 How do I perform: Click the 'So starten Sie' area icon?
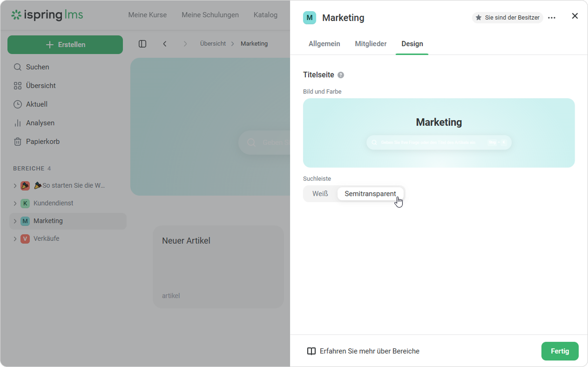pyautogui.click(x=25, y=185)
